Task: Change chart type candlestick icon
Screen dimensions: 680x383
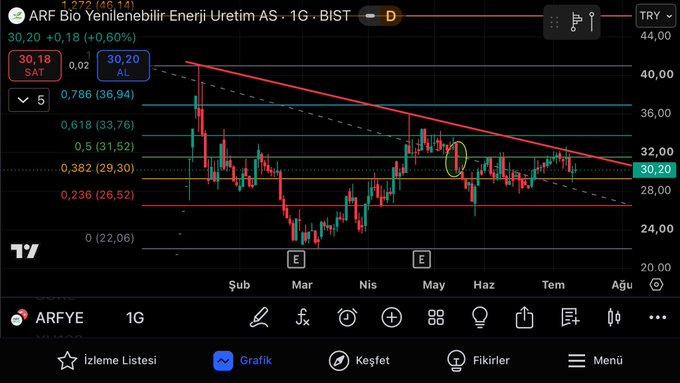Action: pyautogui.click(x=614, y=318)
